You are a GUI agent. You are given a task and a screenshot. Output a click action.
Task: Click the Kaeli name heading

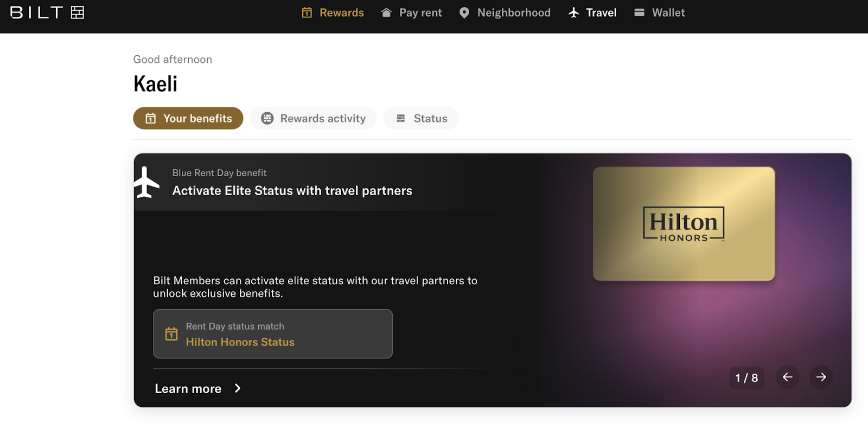tap(156, 84)
